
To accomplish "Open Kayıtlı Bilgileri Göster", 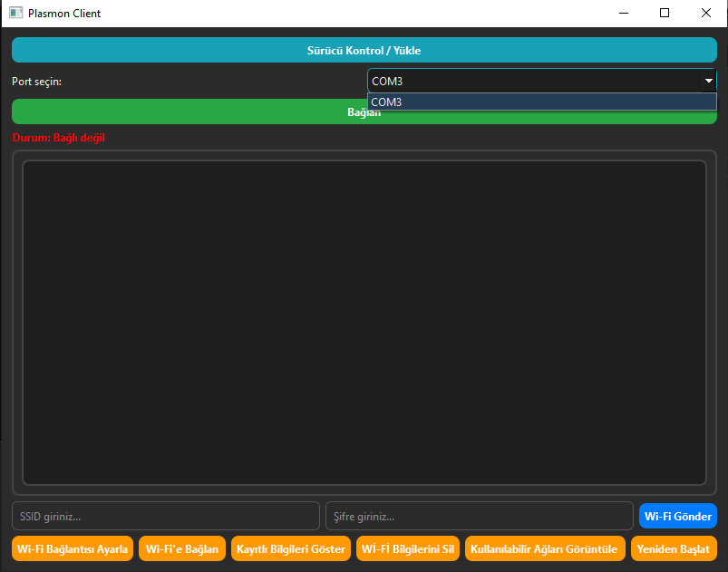I will coord(291,549).
